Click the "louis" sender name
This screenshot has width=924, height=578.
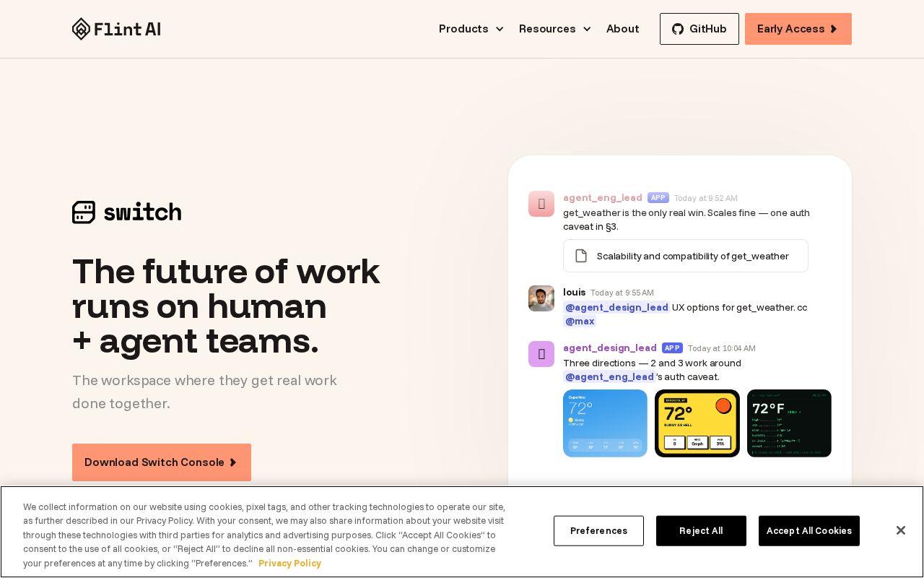pos(575,293)
